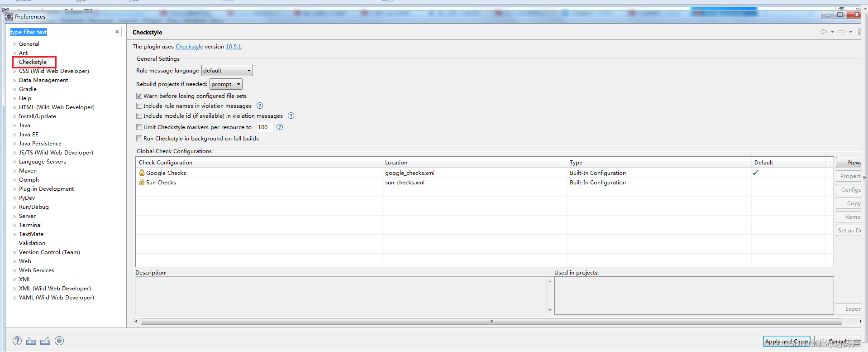Open forward history dropdown arrow
Viewport: 868px width, 352px height.
coord(850,32)
